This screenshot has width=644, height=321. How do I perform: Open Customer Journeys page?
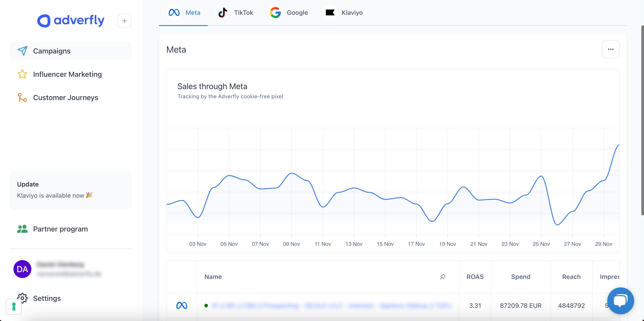[65, 97]
